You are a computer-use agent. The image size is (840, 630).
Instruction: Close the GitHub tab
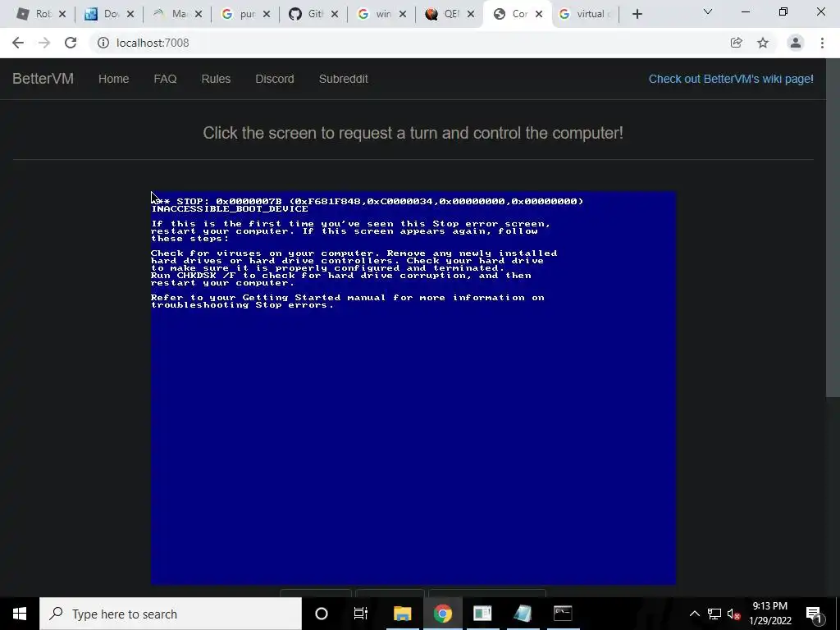335,14
